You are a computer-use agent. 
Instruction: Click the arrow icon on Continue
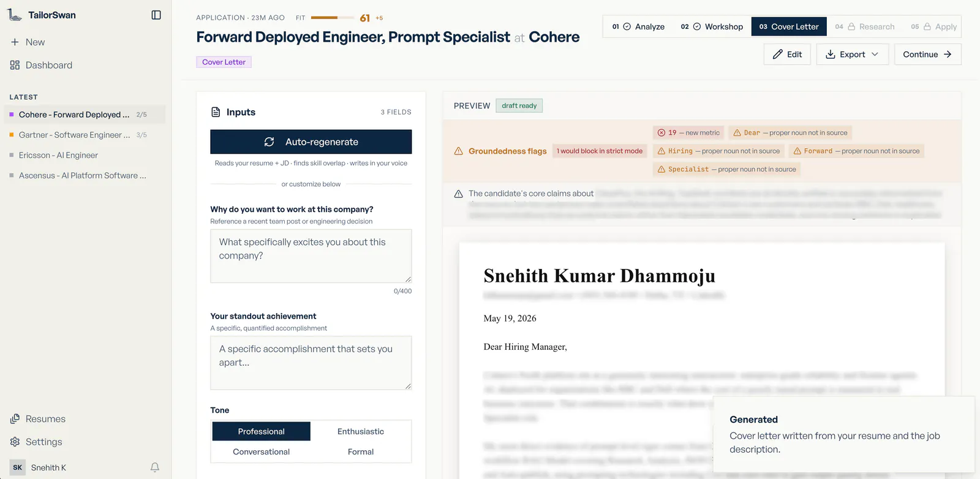948,55
